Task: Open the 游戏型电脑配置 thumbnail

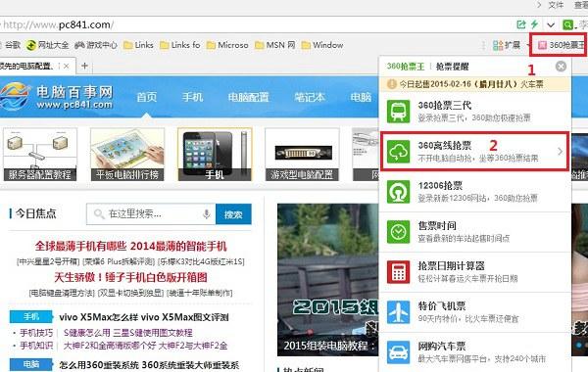Action: (x=302, y=155)
